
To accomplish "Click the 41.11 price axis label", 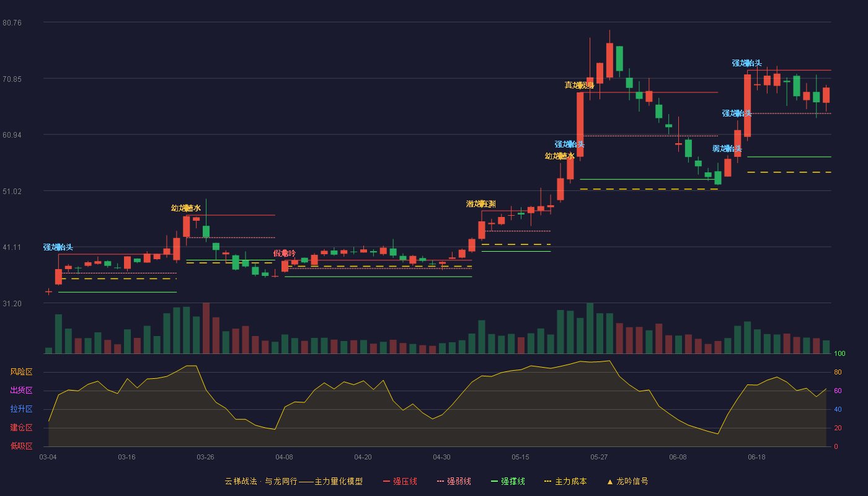I will pos(12,247).
